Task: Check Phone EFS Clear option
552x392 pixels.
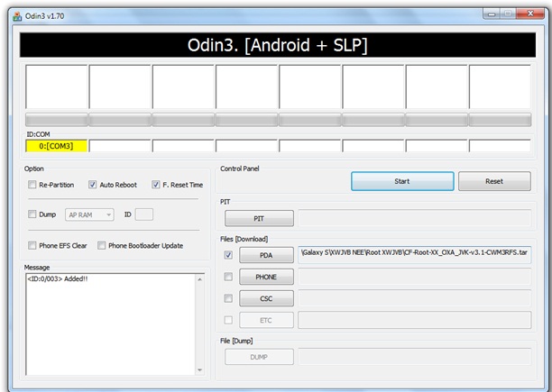Action: tap(32, 245)
